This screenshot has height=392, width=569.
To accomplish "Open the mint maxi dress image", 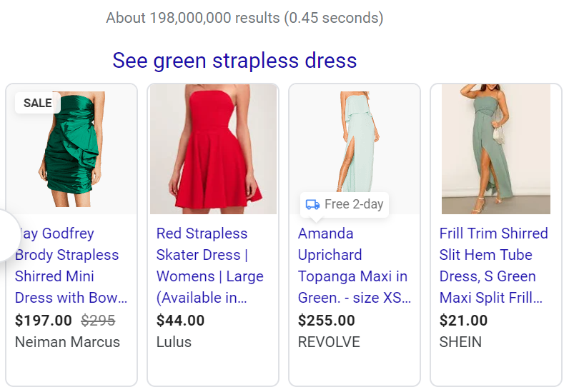I will click(x=354, y=143).
